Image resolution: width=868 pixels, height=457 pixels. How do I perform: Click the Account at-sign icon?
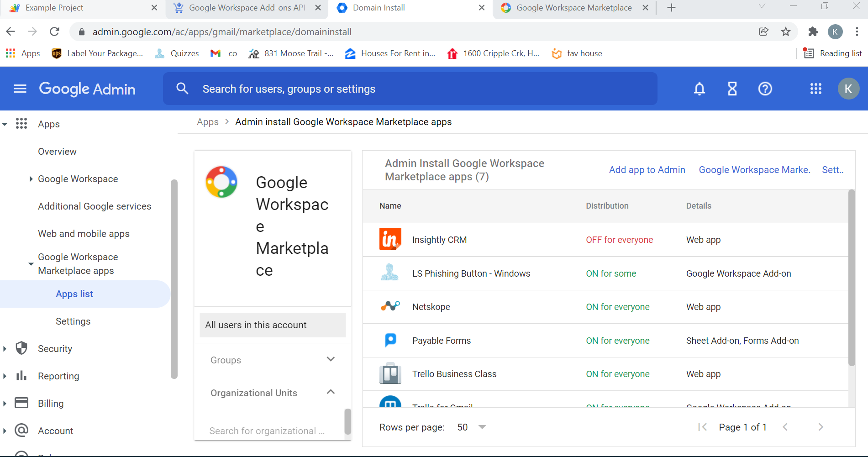tap(21, 430)
